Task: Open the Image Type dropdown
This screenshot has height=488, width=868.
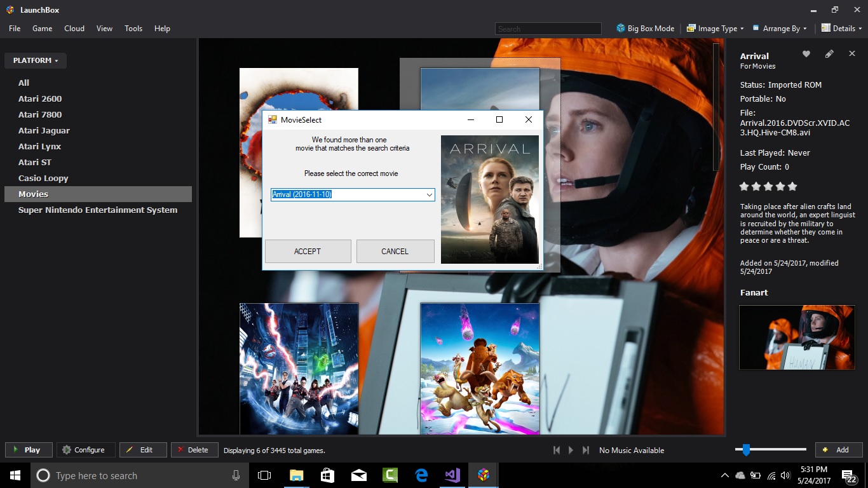Action: pos(716,29)
